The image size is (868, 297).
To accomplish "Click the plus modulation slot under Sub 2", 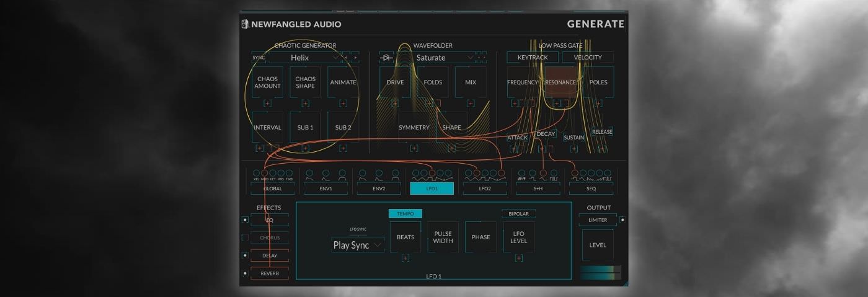I will [x=343, y=148].
